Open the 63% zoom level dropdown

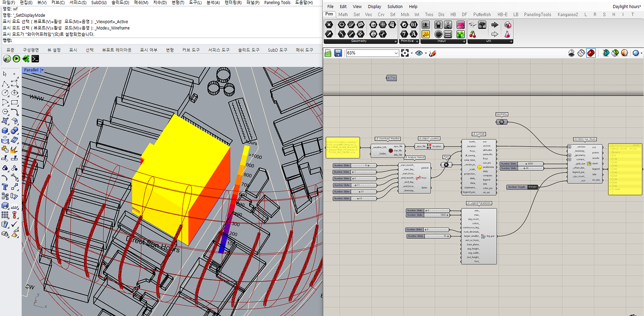coord(396,53)
